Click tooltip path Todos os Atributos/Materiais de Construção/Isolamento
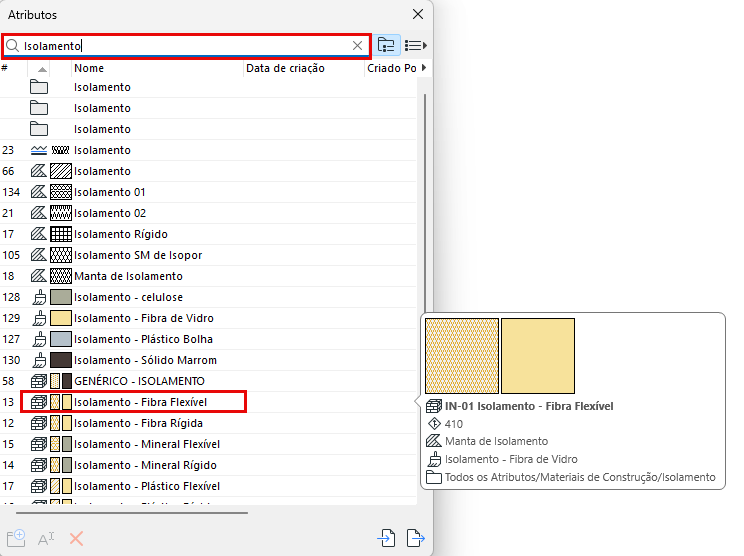744x556 pixels. pos(580,477)
